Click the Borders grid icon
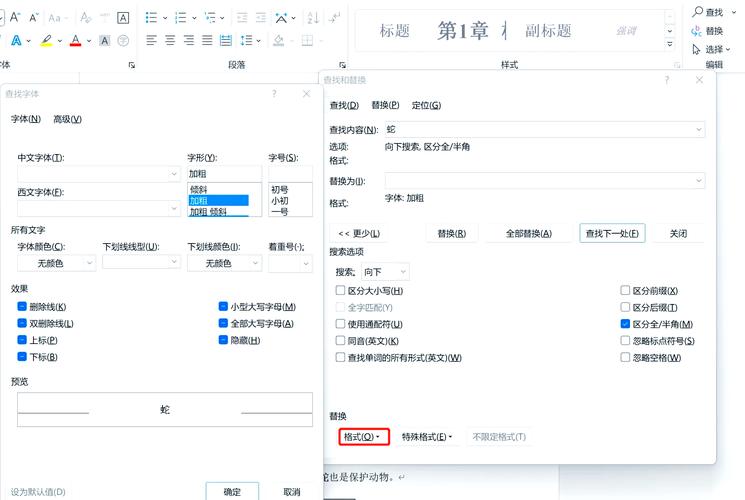This screenshot has width=745, height=500. tap(307, 41)
